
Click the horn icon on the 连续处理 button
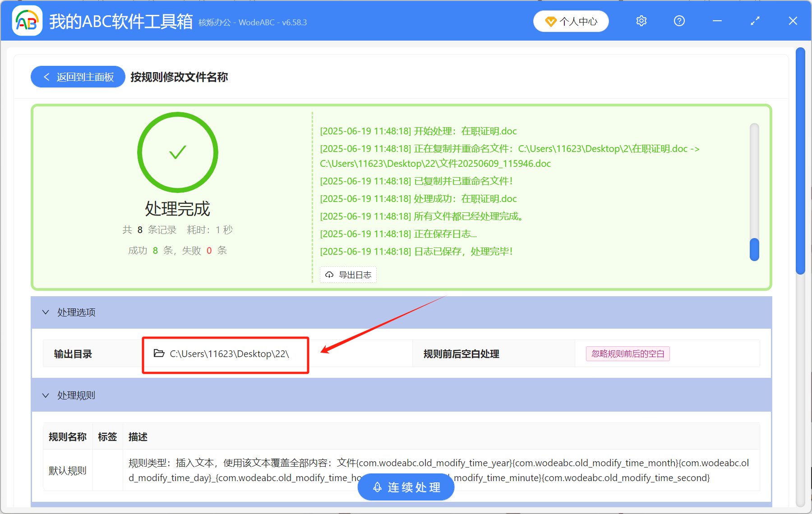click(377, 487)
